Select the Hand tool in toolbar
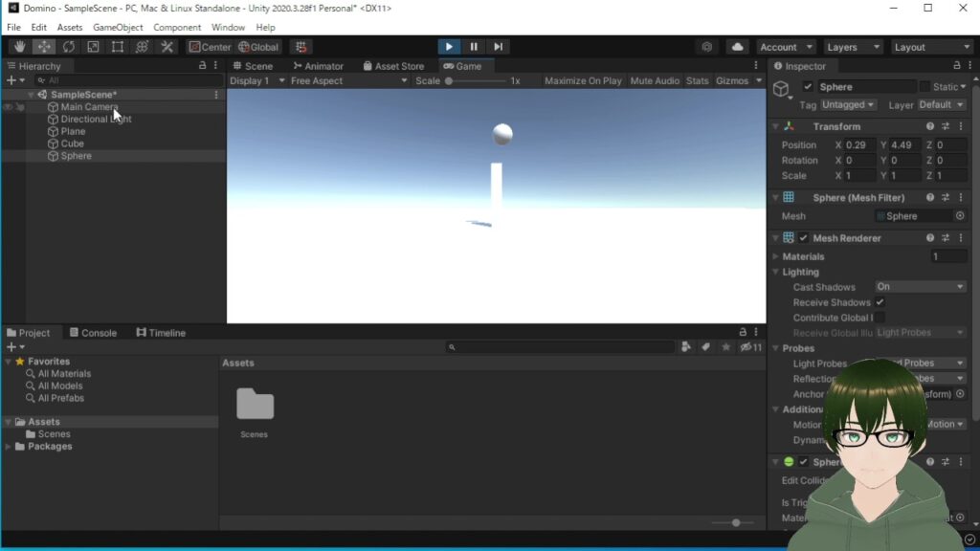 coord(19,47)
